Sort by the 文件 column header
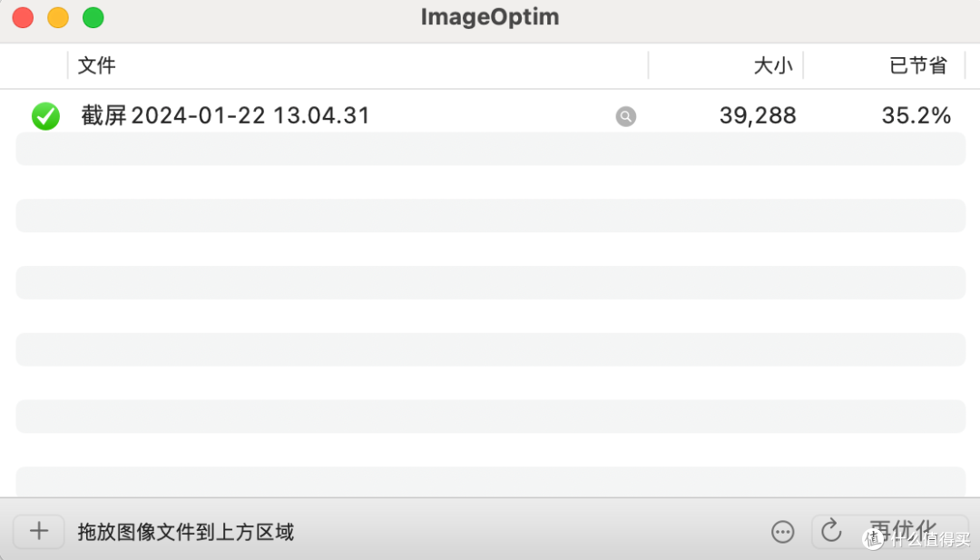980x560 pixels. click(x=97, y=65)
